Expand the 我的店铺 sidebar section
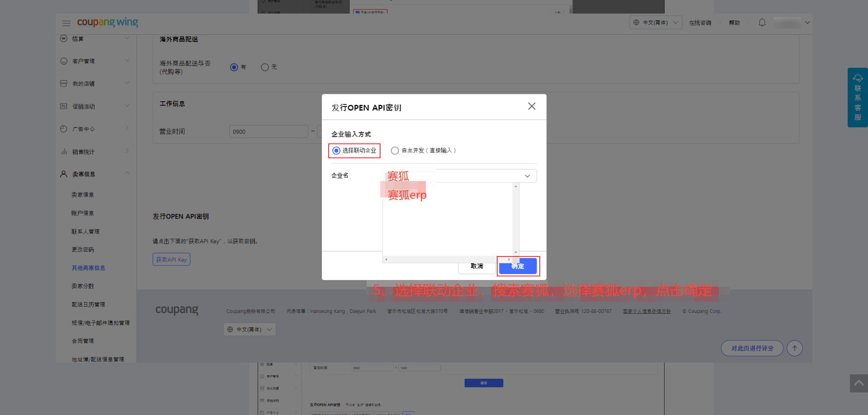Viewport: 868px width, 415px height. 127,83
